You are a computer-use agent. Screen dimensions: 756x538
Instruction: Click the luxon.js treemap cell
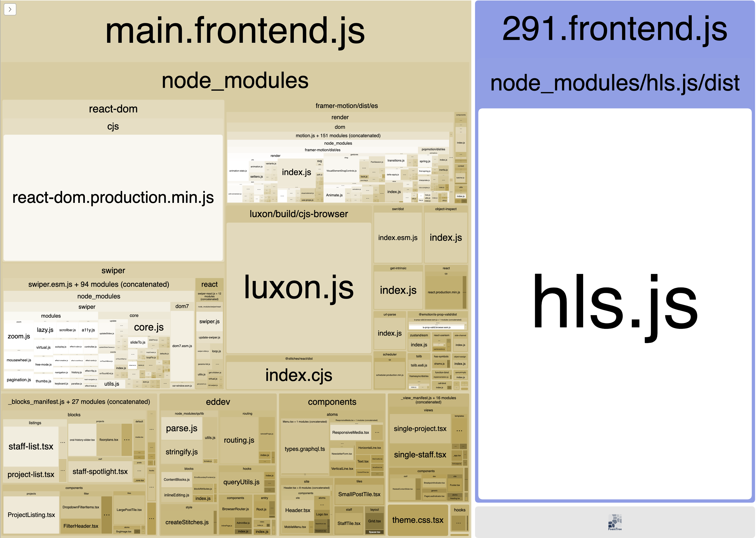click(x=299, y=287)
